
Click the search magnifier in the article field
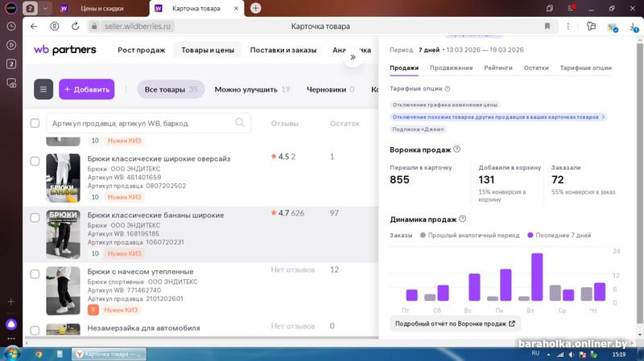tap(240, 123)
